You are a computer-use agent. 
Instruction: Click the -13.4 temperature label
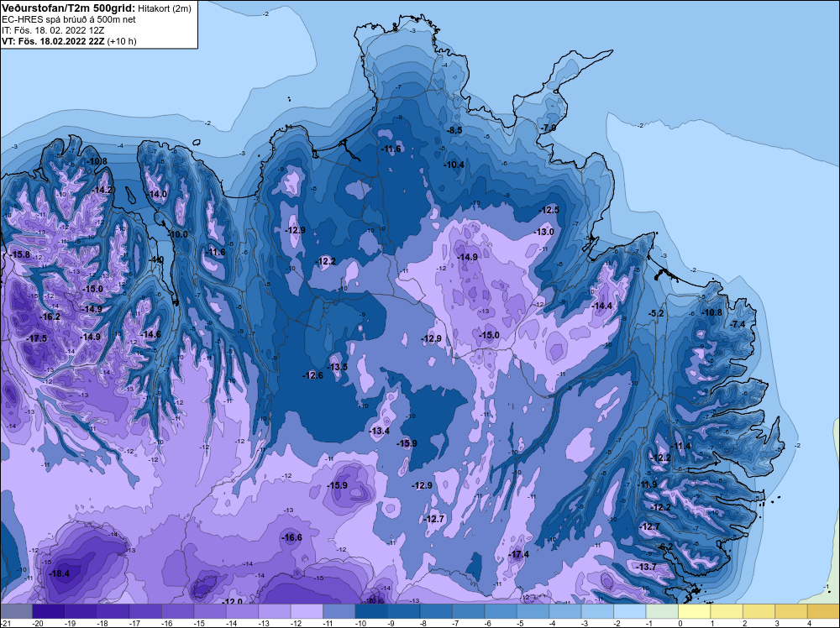(x=380, y=431)
